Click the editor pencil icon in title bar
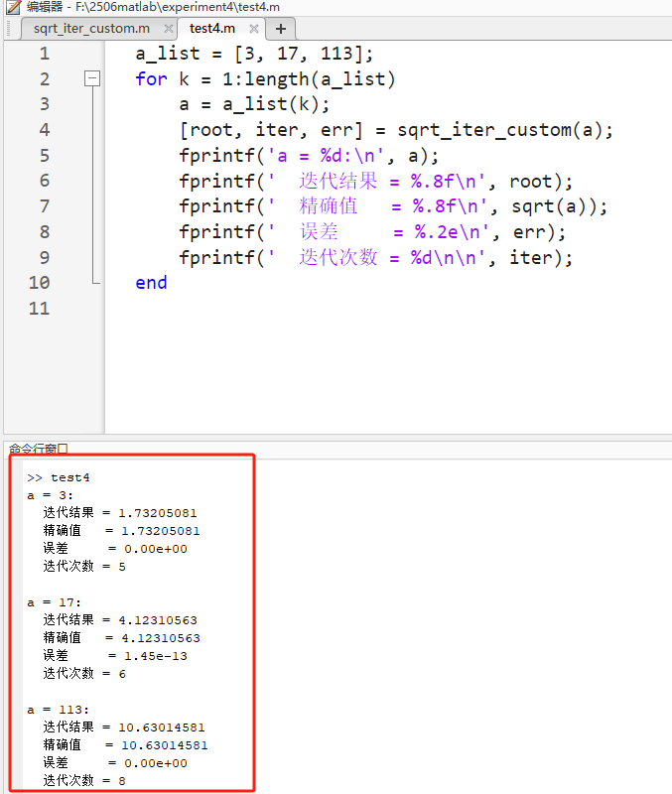 click(x=14, y=7)
